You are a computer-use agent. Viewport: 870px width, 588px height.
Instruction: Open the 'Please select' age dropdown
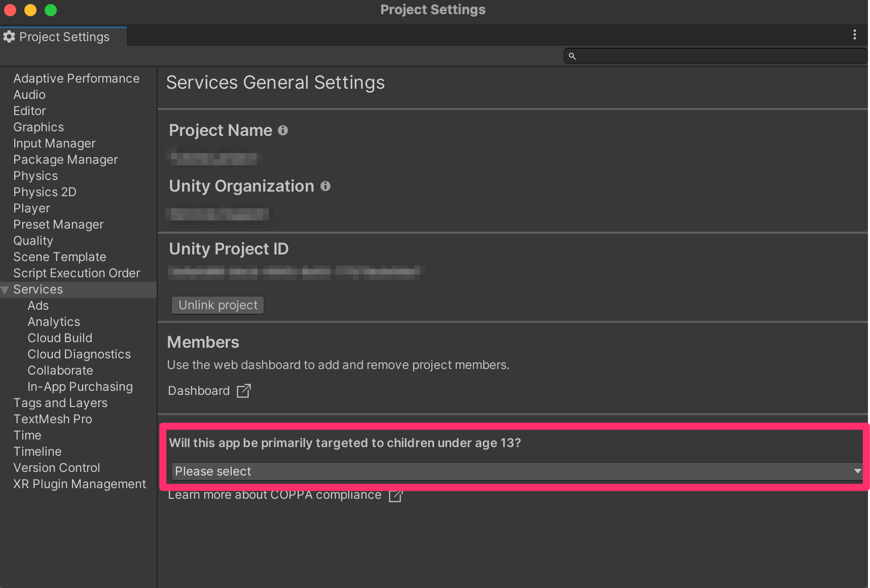pos(516,471)
